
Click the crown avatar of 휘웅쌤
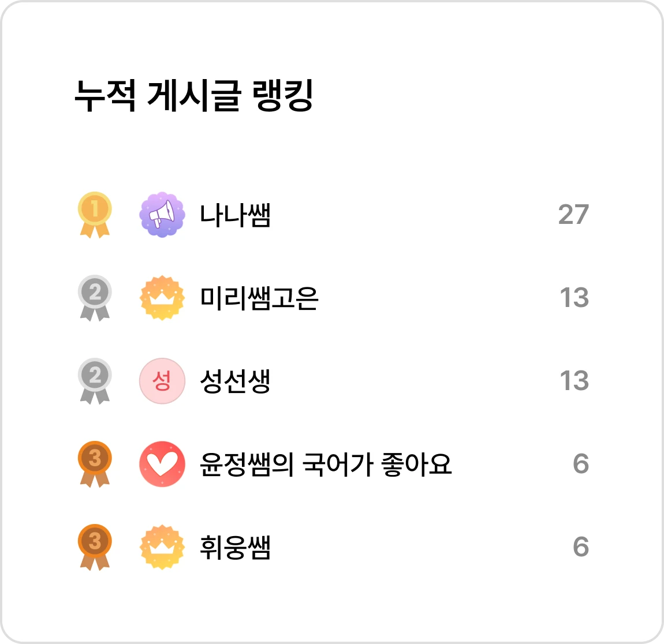[162, 547]
